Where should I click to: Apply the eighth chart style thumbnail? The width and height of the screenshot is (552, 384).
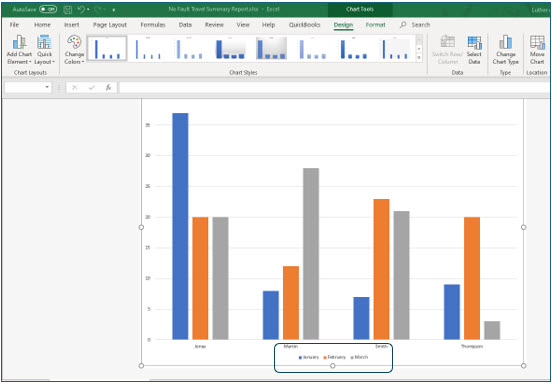click(395, 48)
